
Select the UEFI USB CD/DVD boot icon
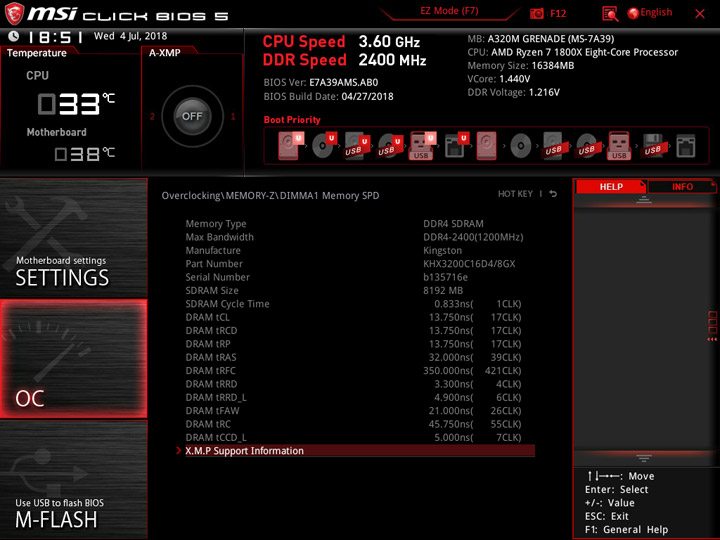(389, 146)
